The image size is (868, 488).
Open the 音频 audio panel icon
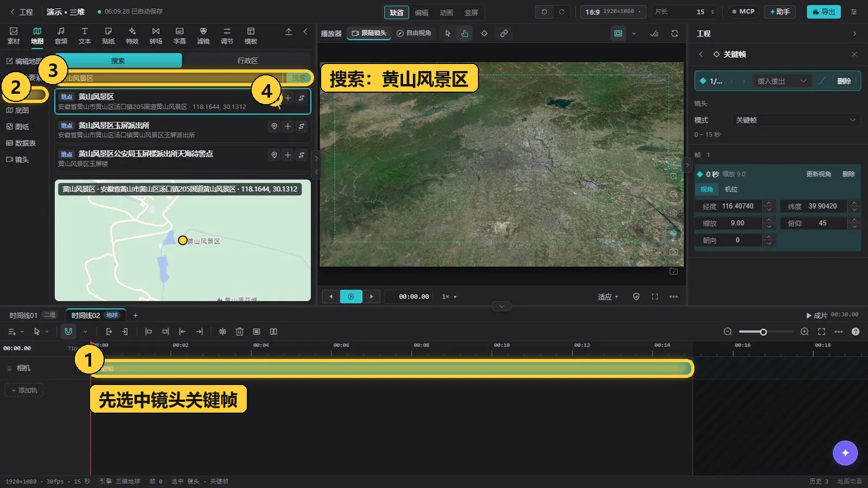pyautogui.click(x=61, y=36)
